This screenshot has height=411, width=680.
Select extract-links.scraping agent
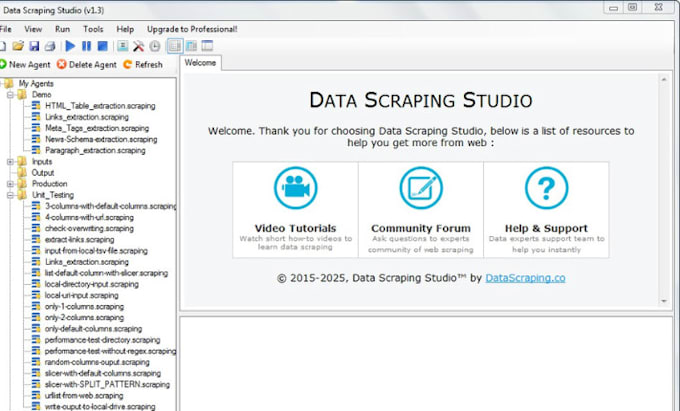click(x=80, y=239)
